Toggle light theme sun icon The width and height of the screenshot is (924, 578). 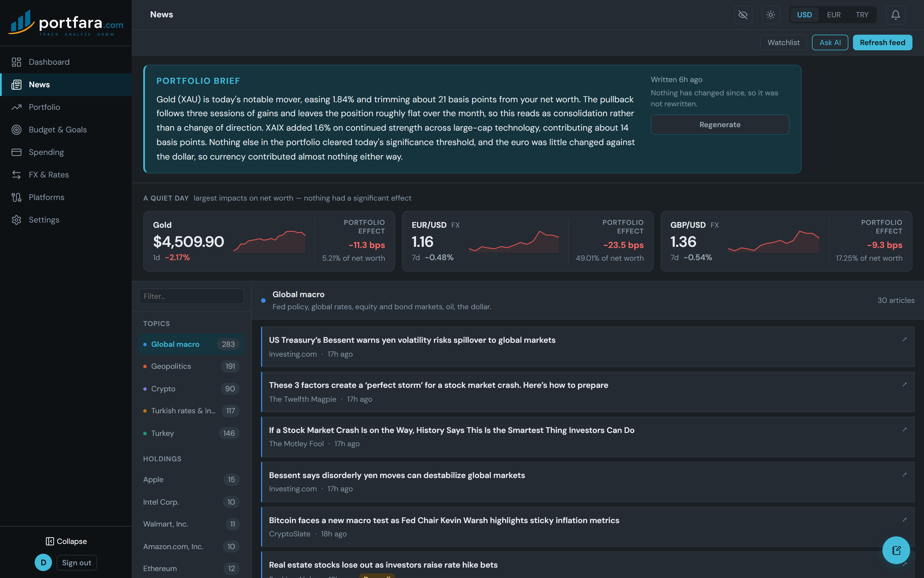tap(770, 15)
